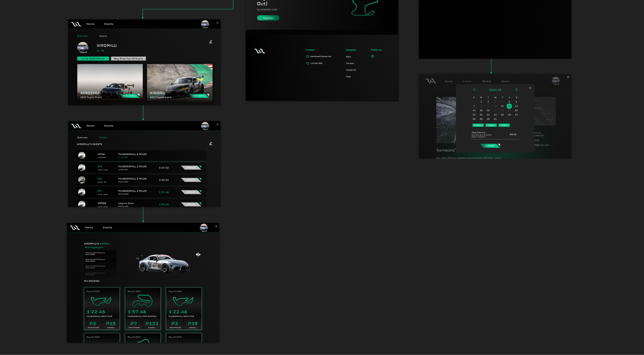The height and width of the screenshot is (355, 644).
Task: Open RESULTS for the Laguna Seca row
Action: [x=191, y=205]
